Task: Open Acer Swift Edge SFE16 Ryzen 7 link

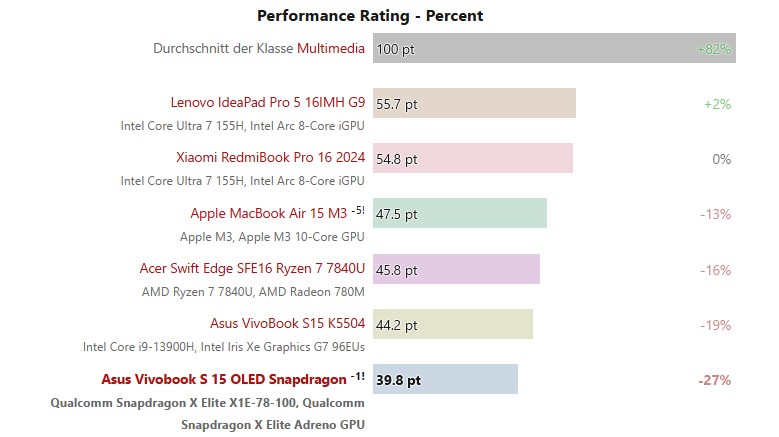Action: pyautogui.click(x=252, y=269)
